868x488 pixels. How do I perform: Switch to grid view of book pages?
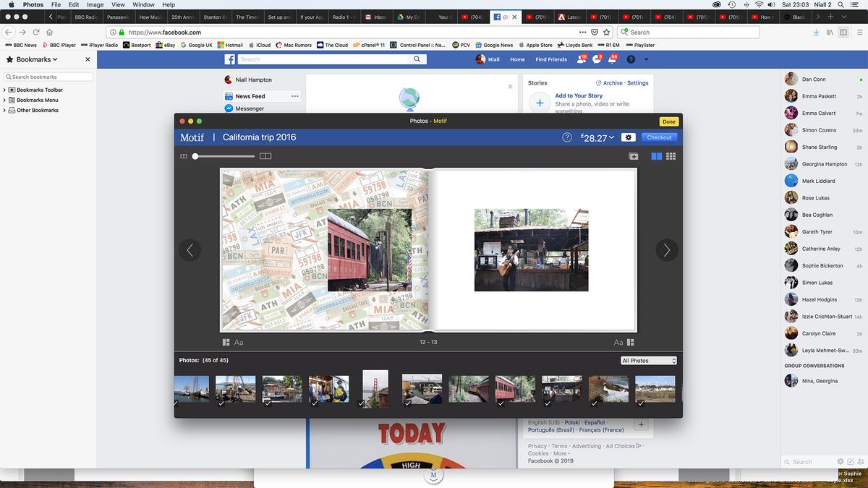(671, 155)
